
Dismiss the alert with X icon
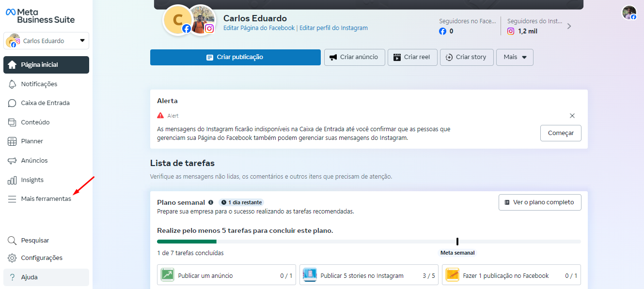(572, 116)
